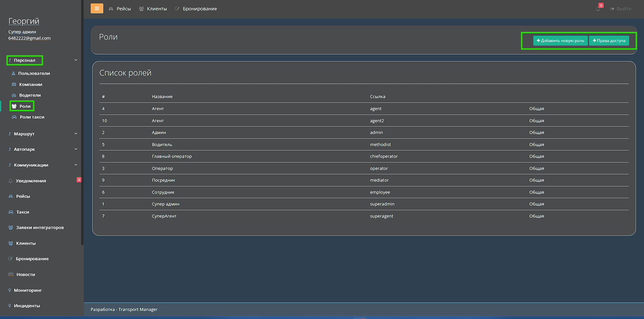Click the newspaper icon beside Новости
The height and width of the screenshot is (319, 644).
(11, 275)
